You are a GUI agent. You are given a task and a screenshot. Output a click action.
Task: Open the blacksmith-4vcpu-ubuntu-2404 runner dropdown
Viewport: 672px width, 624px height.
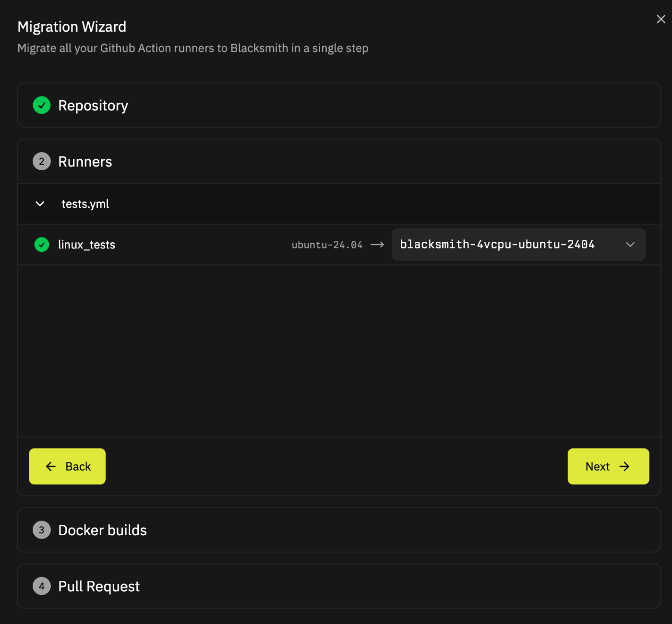pos(518,245)
